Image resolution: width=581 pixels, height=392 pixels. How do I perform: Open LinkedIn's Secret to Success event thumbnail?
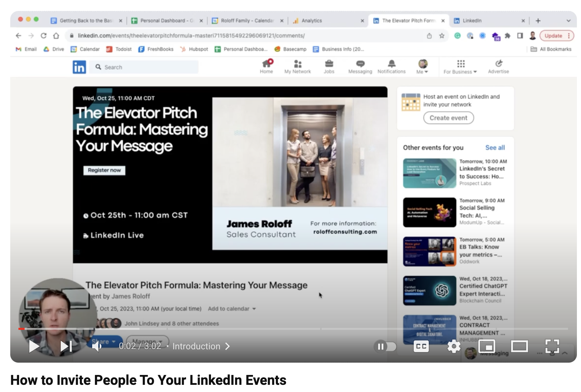pyautogui.click(x=429, y=173)
